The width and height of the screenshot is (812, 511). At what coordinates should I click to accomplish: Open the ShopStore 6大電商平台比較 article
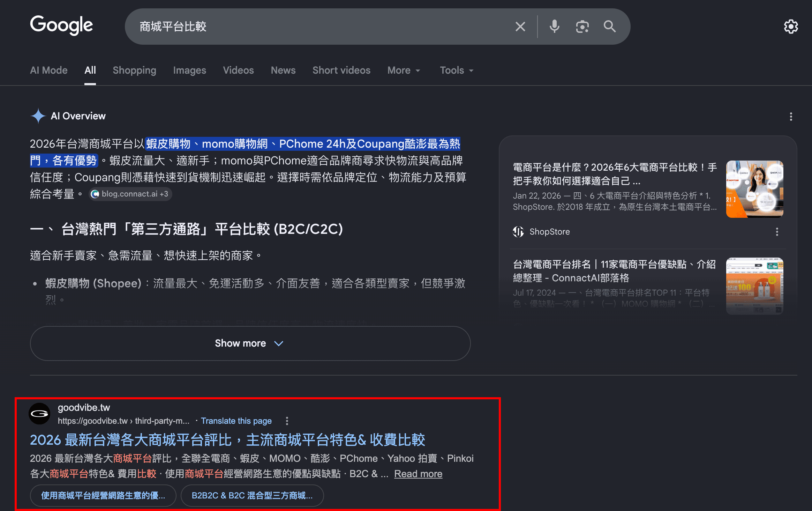(x=615, y=174)
